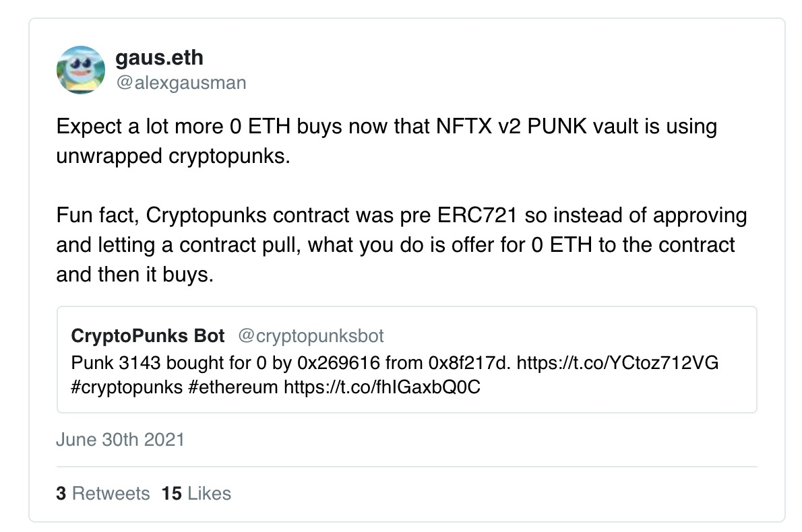Image resolution: width=802 pixels, height=532 pixels.
Task: Click 'NFTX v2 PUNK vault' in the tweet
Action: [537, 126]
